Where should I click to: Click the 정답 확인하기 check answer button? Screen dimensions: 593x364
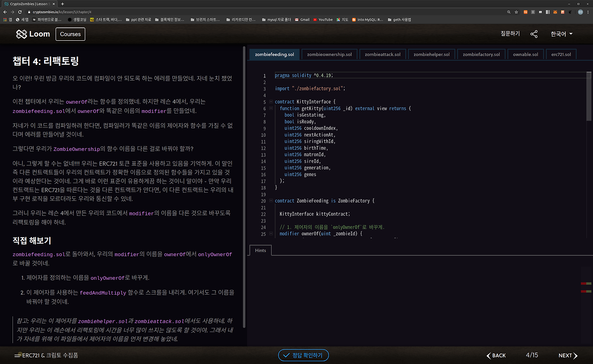(303, 355)
